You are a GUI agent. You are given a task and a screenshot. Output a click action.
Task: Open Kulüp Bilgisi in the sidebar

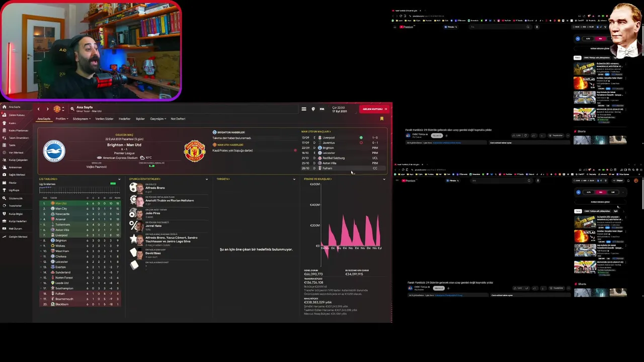tap(16, 214)
